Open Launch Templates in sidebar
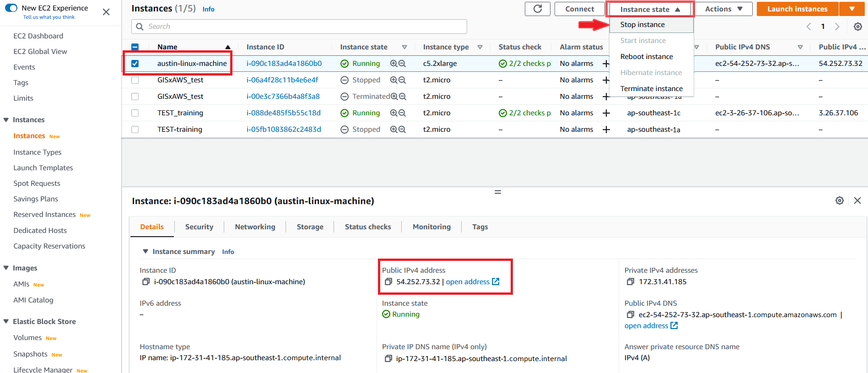This screenshot has width=868, height=373. 43,168
